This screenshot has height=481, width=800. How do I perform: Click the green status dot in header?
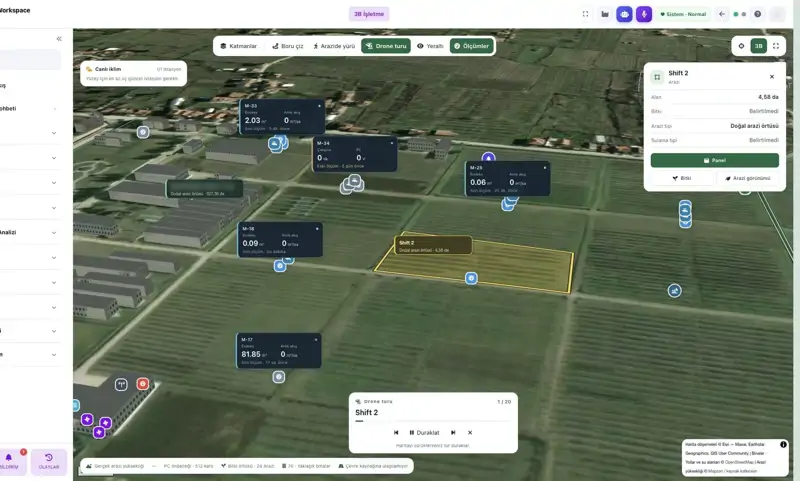pyautogui.click(x=736, y=14)
